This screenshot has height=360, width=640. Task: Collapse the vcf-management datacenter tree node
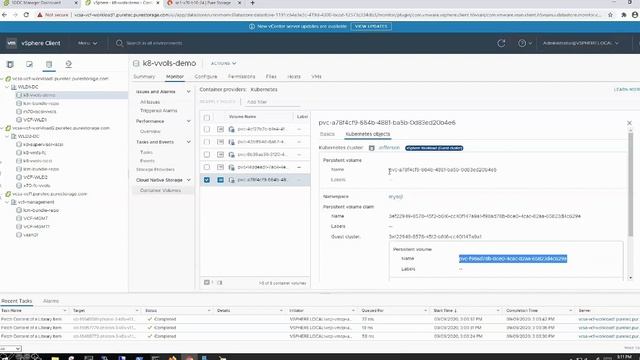(7, 202)
